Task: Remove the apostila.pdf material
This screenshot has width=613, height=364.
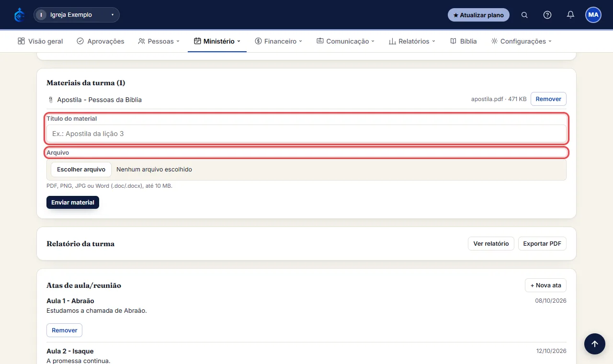Action: click(x=548, y=99)
